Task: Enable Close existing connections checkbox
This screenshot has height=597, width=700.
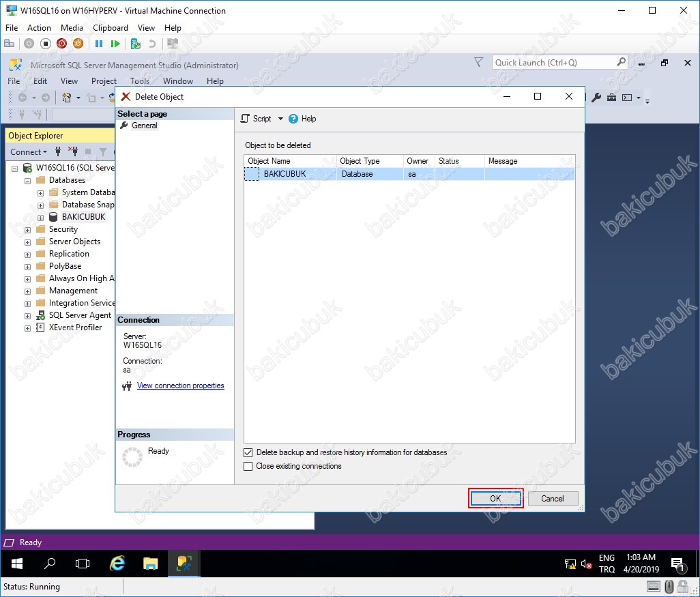Action: (248, 466)
